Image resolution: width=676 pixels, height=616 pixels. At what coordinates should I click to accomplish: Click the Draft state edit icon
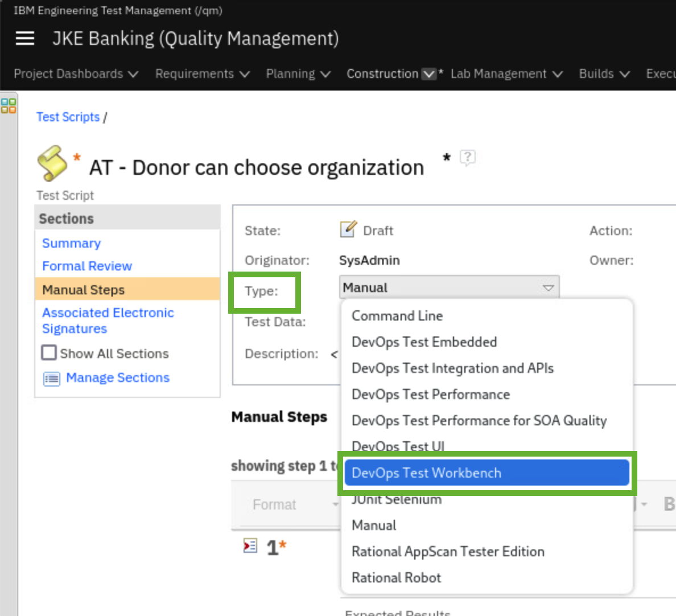[x=348, y=229]
